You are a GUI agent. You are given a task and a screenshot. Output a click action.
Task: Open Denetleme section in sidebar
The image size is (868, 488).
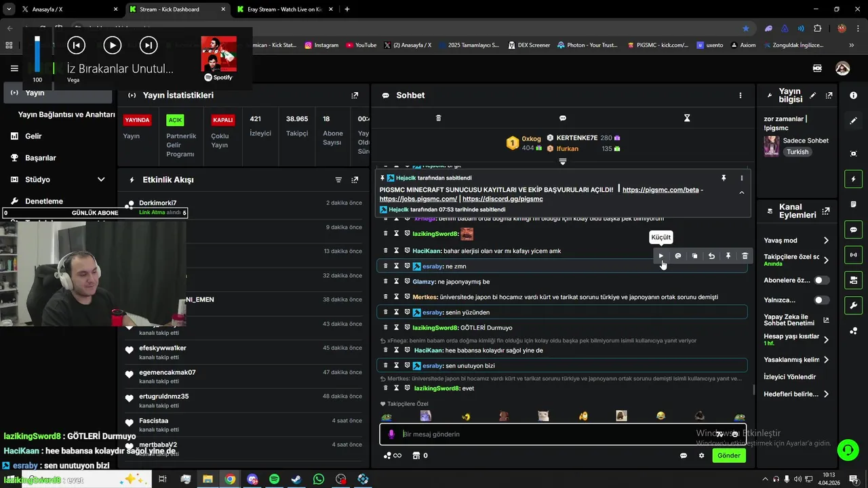coord(44,201)
